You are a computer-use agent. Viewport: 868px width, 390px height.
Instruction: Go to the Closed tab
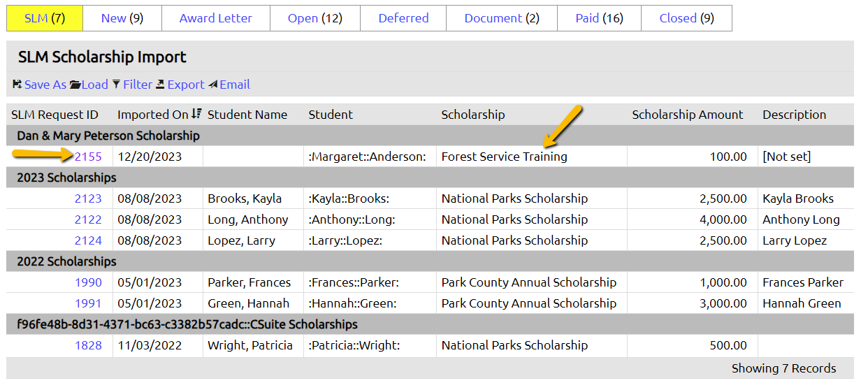pos(686,18)
